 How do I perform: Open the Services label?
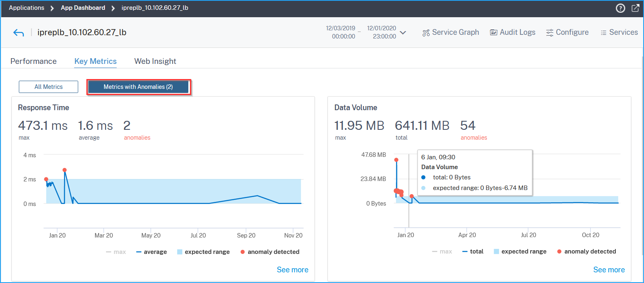tap(624, 32)
